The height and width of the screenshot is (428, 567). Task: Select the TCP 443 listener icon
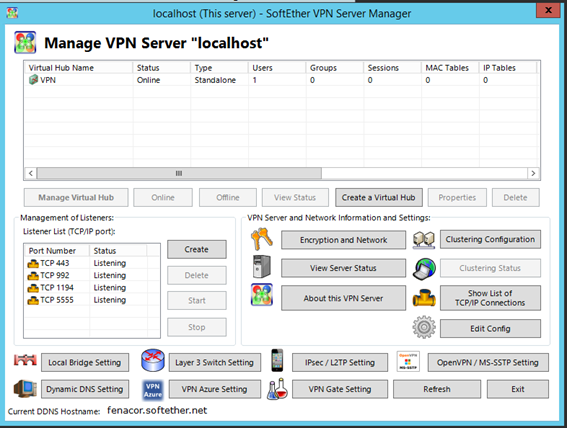point(33,264)
